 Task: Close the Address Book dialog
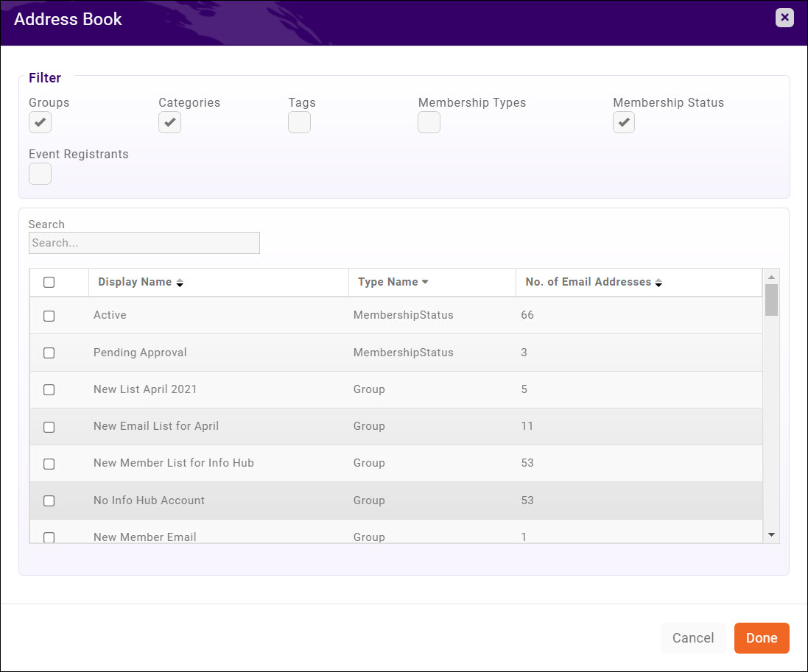(784, 18)
